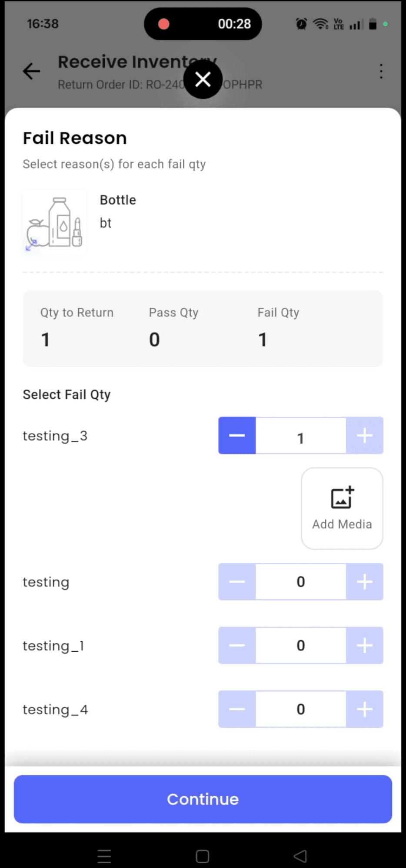Viewport: 406px width, 868px height.
Task: Increase testing_1 fail quantity
Action: [x=365, y=645]
